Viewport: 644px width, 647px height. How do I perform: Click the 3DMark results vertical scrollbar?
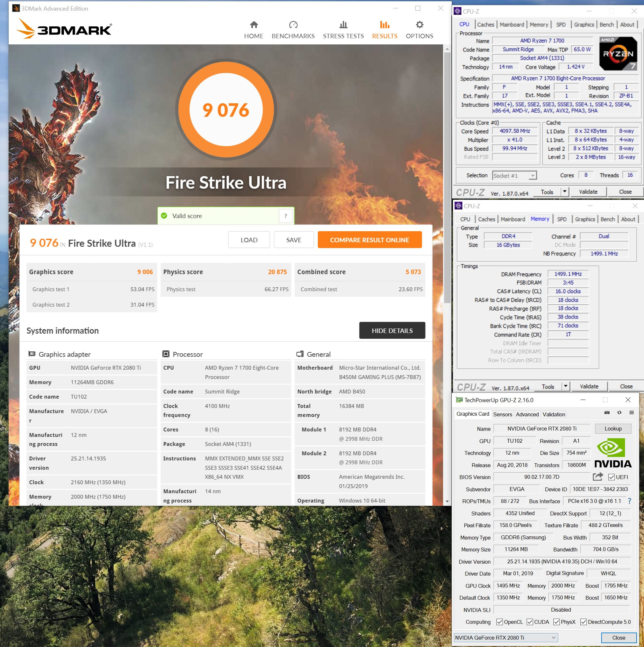coord(447,178)
